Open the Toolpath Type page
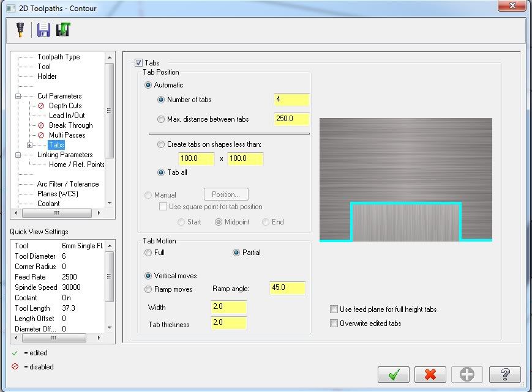532x392 pixels. pos(58,57)
